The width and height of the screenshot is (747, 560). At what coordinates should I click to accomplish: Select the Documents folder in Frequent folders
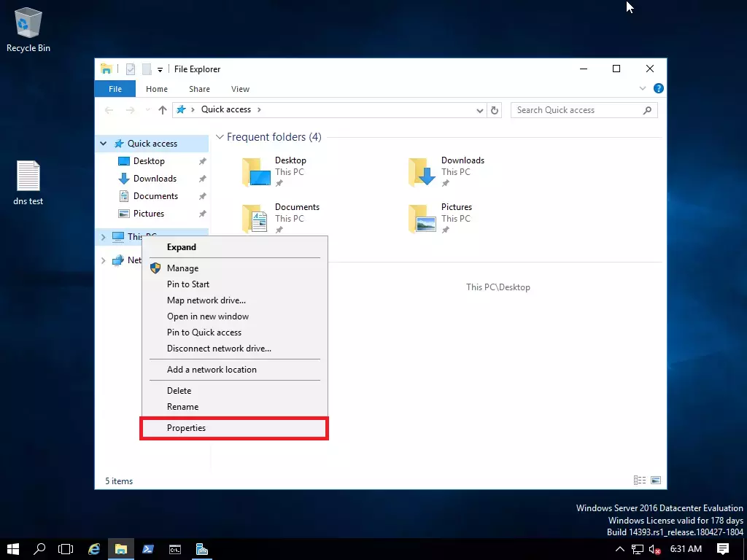pos(281,218)
